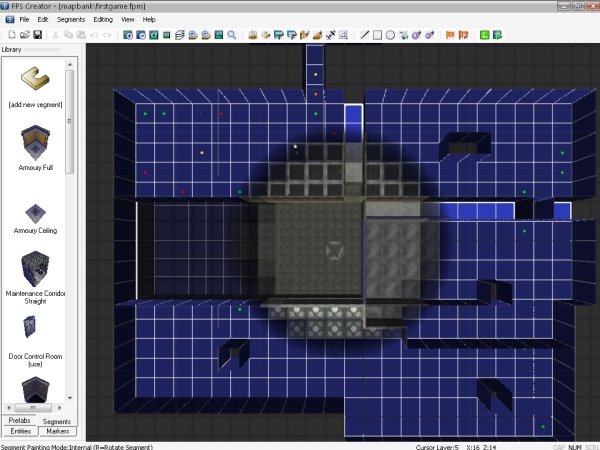600x450 pixels.
Task: Open the Edit menu
Action: coord(42,20)
